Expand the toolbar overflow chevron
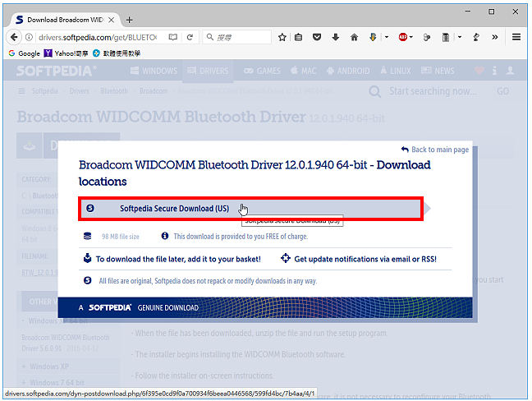The width and height of the screenshot is (532, 401). [495, 37]
